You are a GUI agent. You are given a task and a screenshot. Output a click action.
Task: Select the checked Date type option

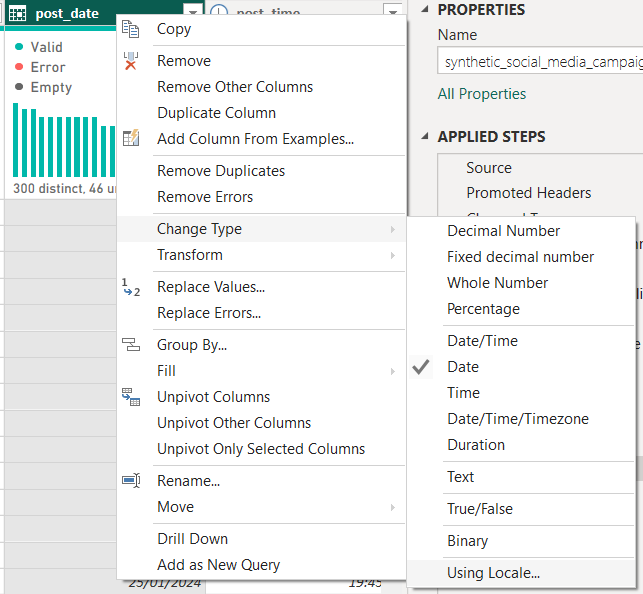463,367
